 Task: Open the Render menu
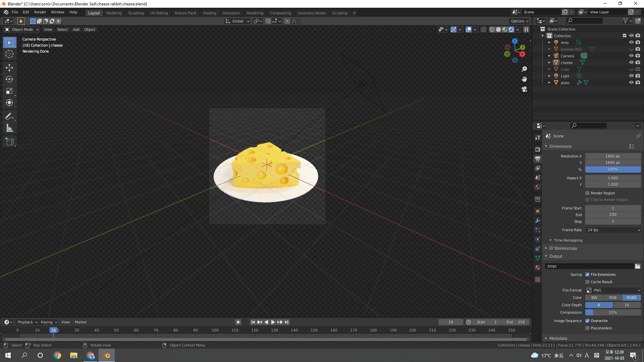(x=40, y=12)
